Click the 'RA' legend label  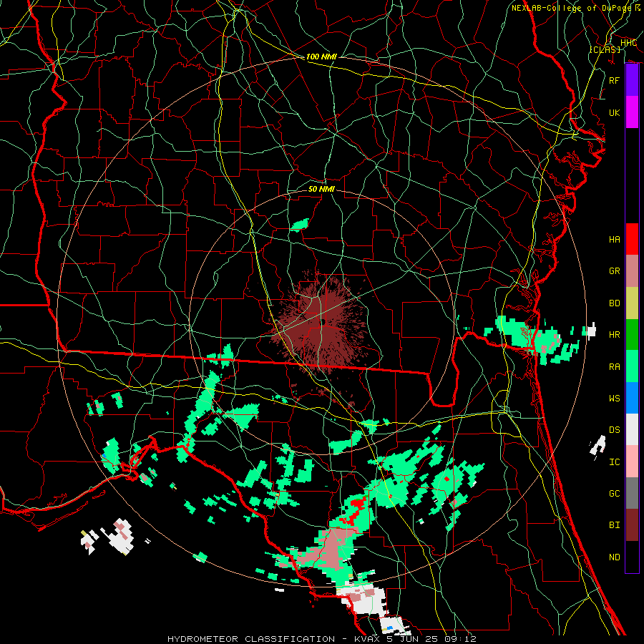coord(614,367)
